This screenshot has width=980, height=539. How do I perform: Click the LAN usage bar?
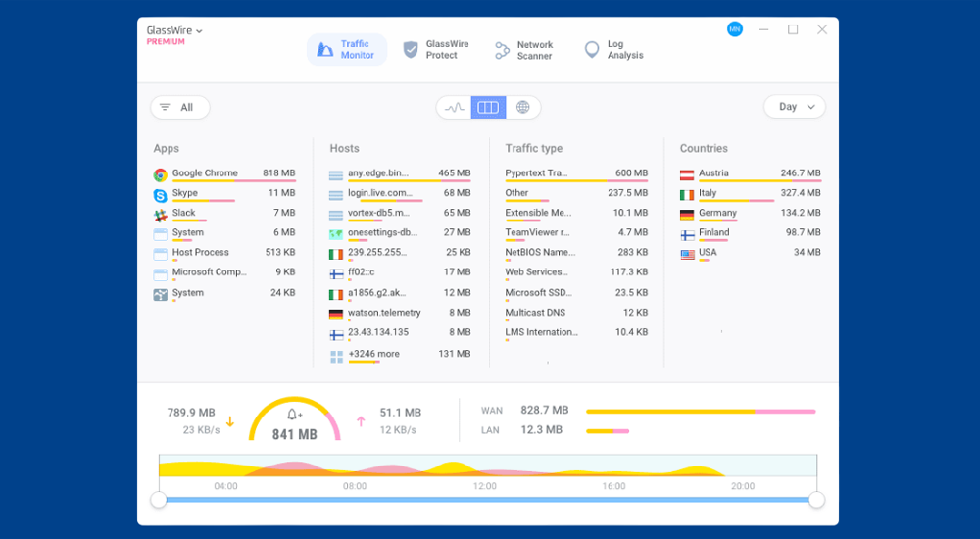click(608, 431)
